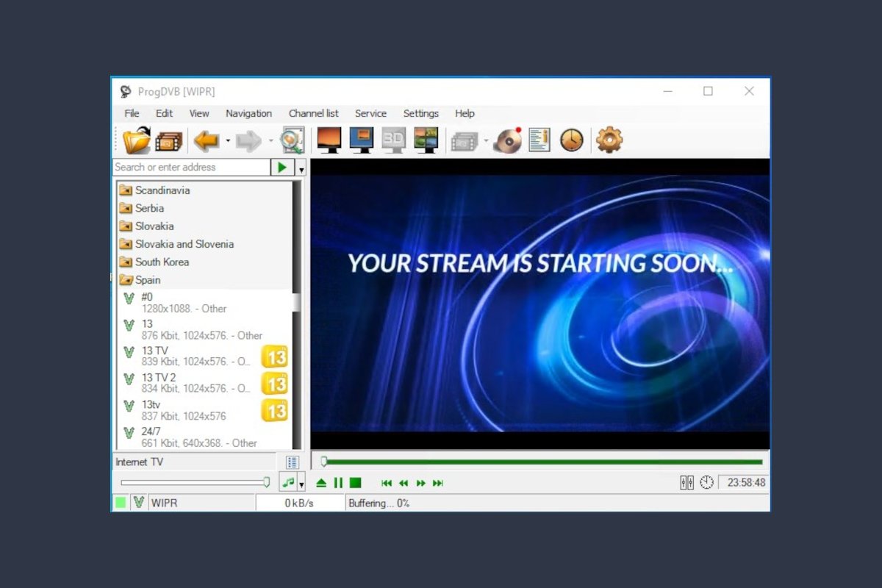Open the View menu
882x588 pixels.
tap(199, 113)
